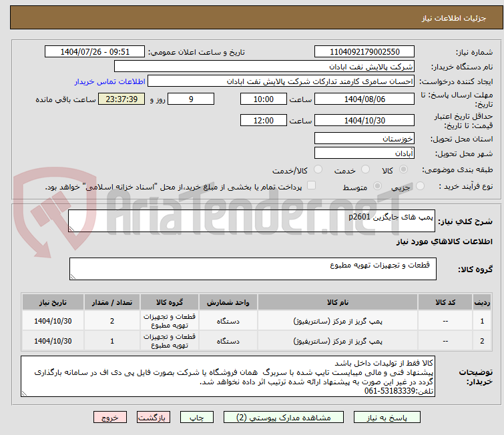Click the نام کالا column header

[x=338, y=302]
